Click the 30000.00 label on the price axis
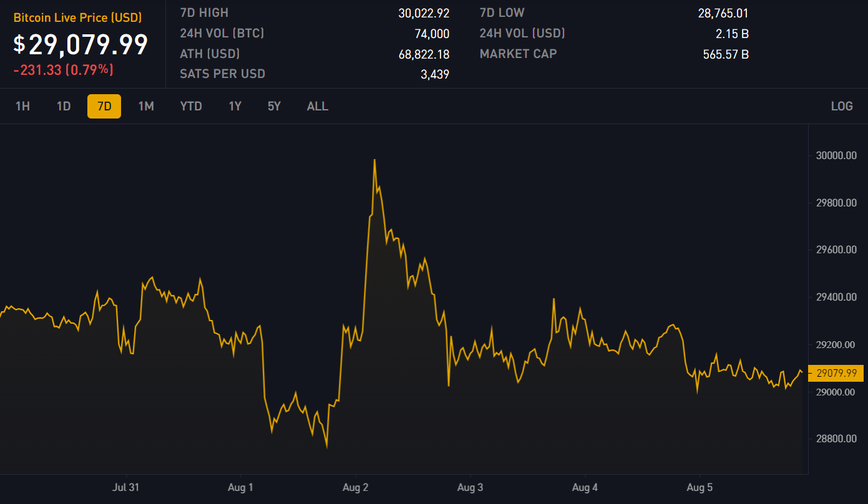Viewport: 868px width, 504px height. 835,155
